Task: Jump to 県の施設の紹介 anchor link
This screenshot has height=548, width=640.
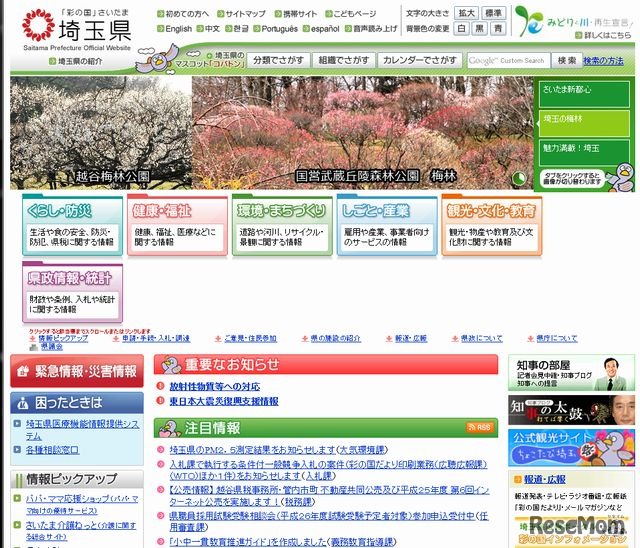Action: coord(336,338)
